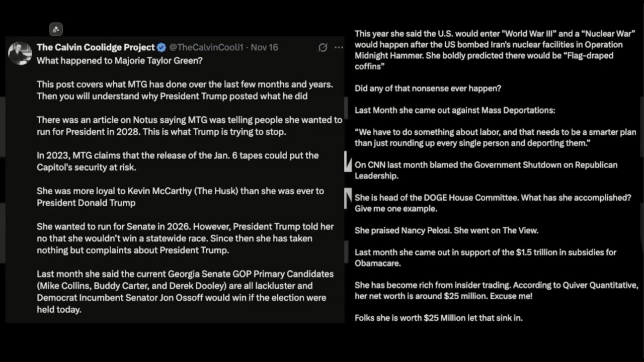
Task: Click the paragraph mentioning the Notus article
Action: pyautogui.click(x=189, y=126)
